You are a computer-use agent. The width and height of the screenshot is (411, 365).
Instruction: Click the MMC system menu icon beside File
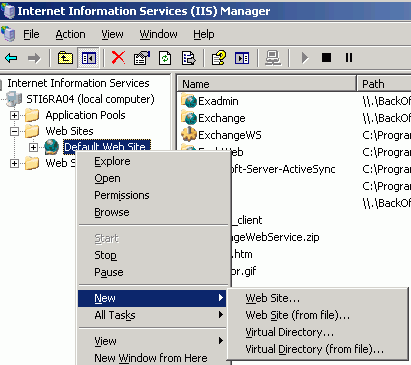coord(8,34)
